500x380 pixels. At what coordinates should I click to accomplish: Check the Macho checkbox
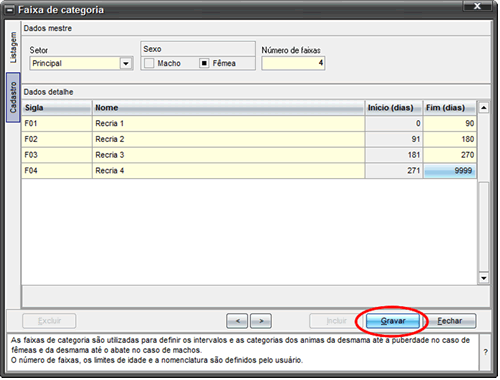(149, 63)
